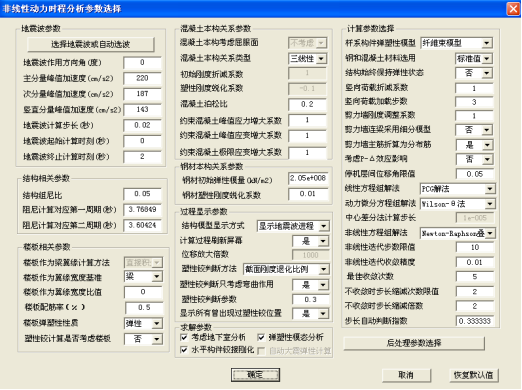
Task: Toggle 水平构件铰接刚化 checkbox
Action: pyautogui.click(x=184, y=350)
